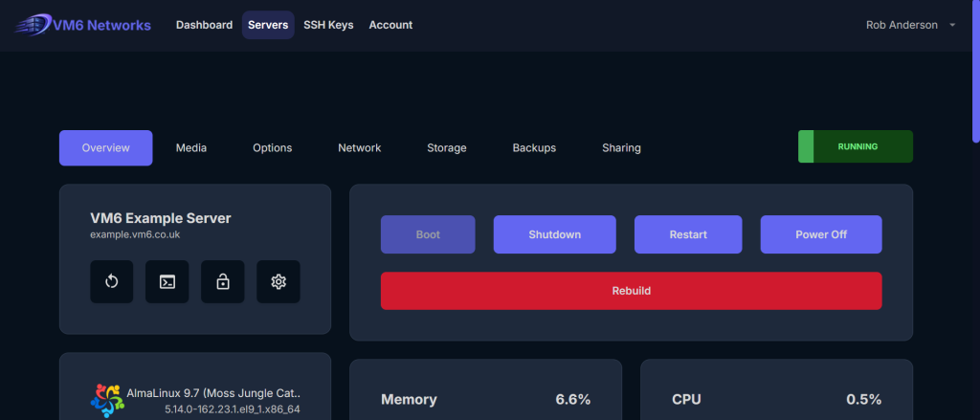Click the red Rebuild button
Viewport: 980px width, 420px height.
pos(631,291)
